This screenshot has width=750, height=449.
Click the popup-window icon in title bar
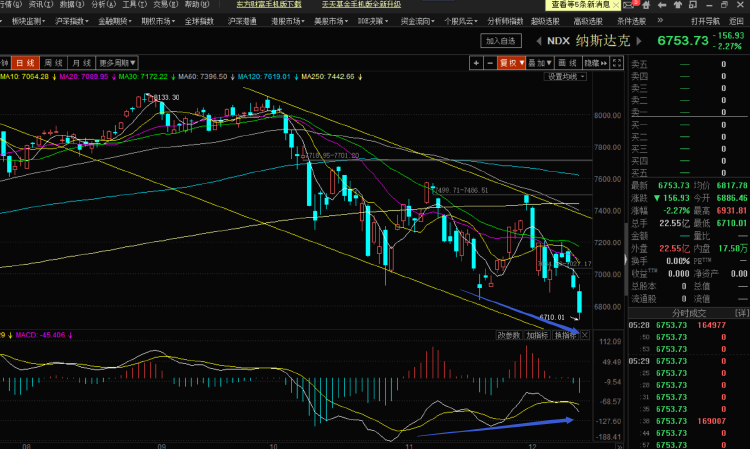click(x=693, y=5)
